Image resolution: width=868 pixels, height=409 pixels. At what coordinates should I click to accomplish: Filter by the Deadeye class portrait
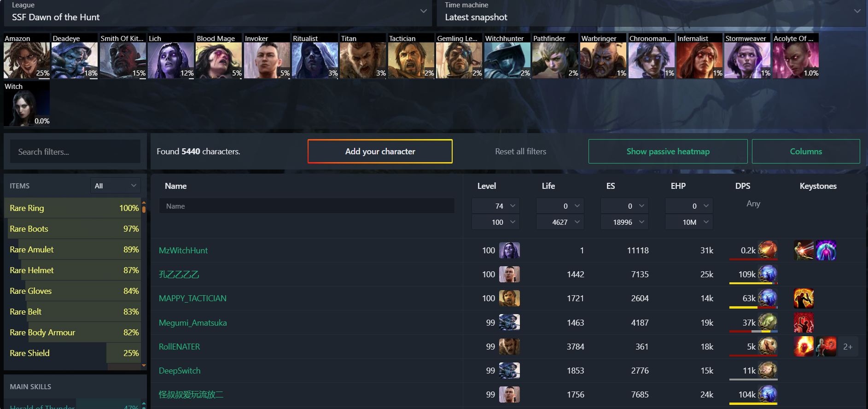click(x=75, y=56)
